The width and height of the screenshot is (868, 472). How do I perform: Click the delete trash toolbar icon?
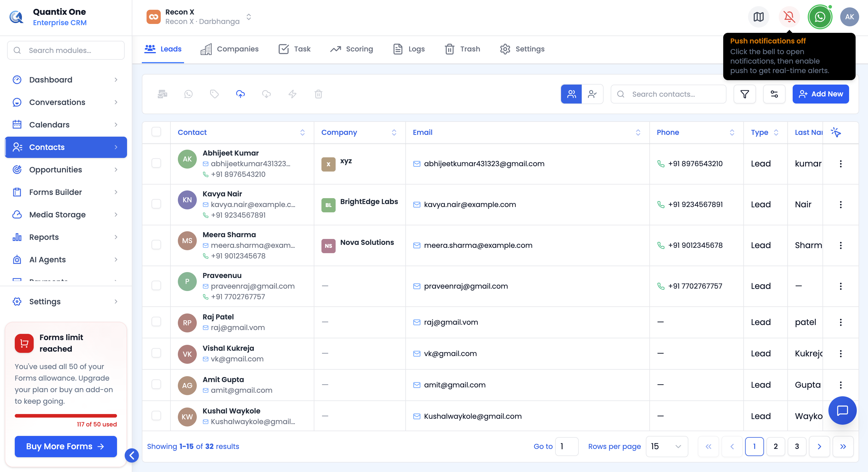click(x=318, y=94)
